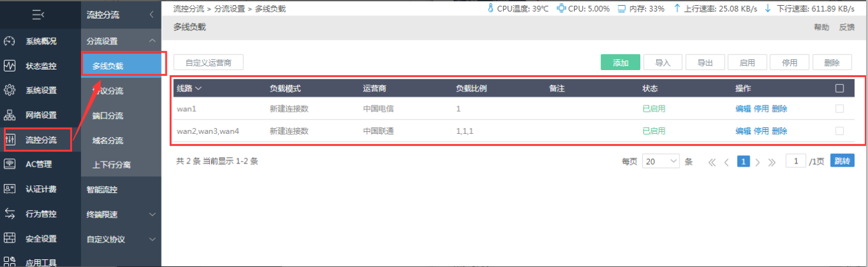
Task: Collapse the 流控分流 submenu panel arrow
Action: (151, 14)
